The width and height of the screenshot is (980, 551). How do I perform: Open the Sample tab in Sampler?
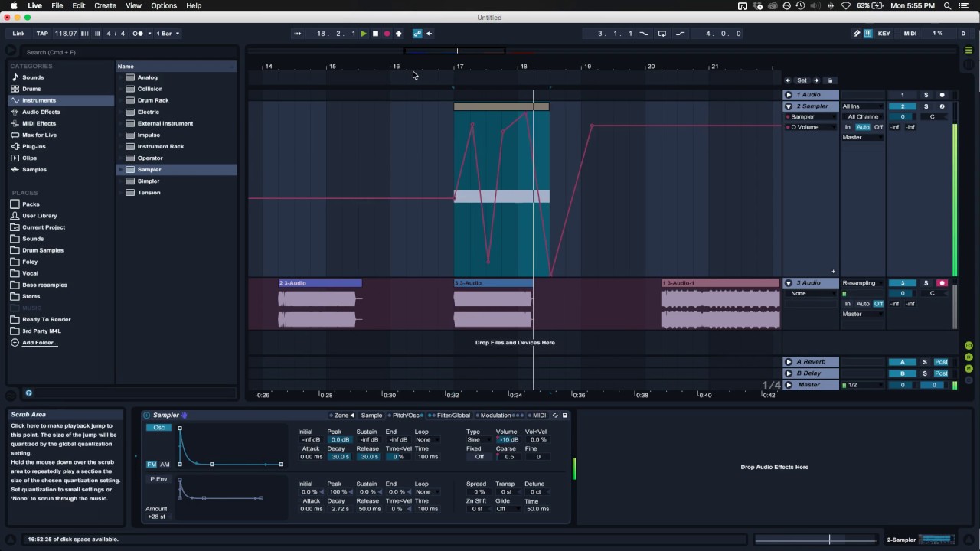click(371, 416)
